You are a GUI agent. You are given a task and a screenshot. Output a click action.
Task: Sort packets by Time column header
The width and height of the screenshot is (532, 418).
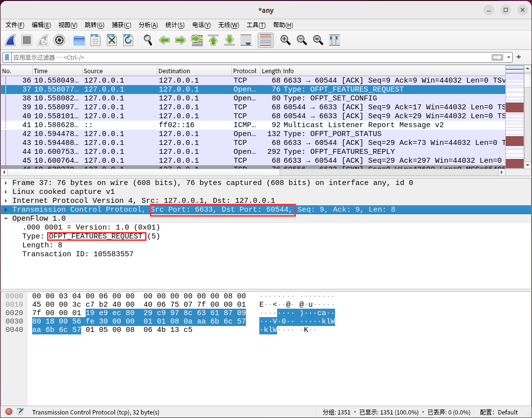(57, 71)
